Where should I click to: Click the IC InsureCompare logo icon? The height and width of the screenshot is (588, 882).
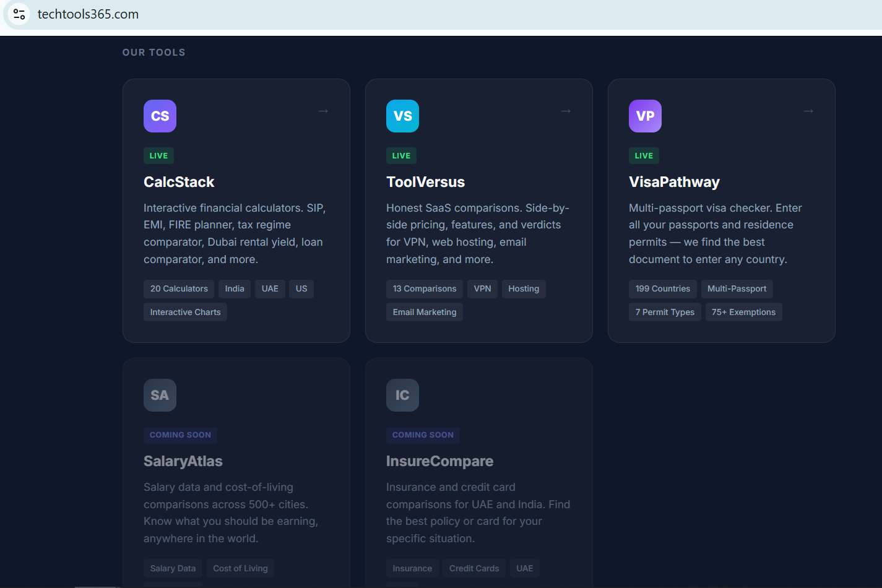tap(402, 395)
